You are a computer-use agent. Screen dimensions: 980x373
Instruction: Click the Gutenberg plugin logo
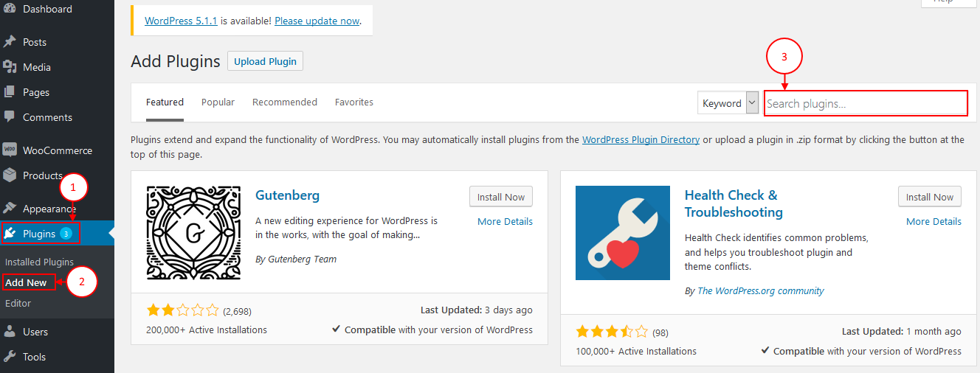194,233
